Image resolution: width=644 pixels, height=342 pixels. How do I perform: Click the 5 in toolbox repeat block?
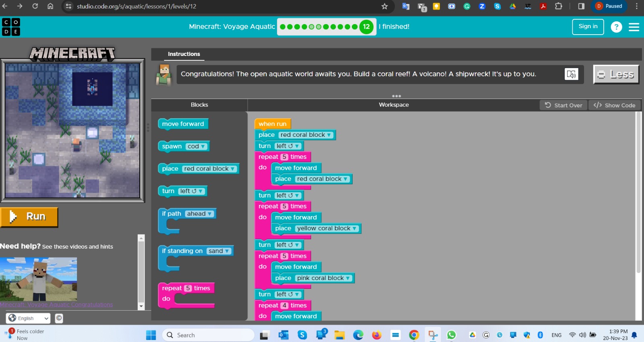pyautogui.click(x=188, y=288)
